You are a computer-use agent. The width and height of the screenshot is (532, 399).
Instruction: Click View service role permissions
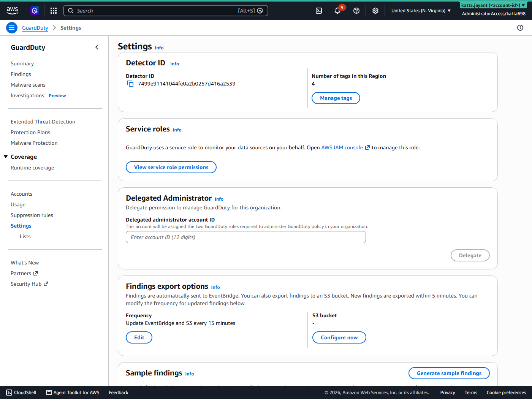click(x=171, y=167)
